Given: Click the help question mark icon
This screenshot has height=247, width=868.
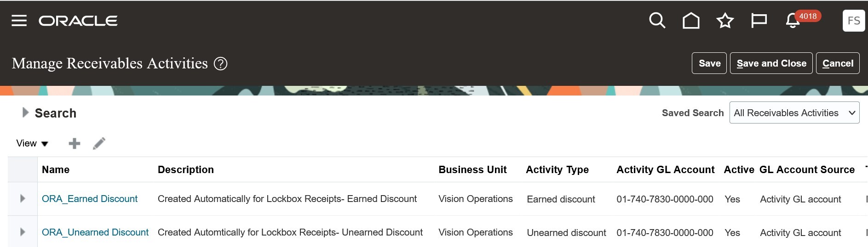Looking at the screenshot, I should (221, 63).
